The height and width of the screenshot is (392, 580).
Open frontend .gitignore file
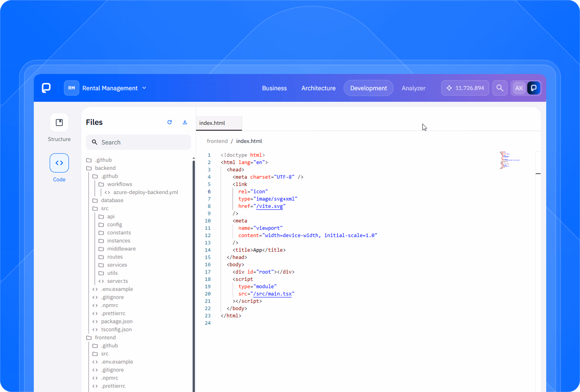(x=108, y=370)
